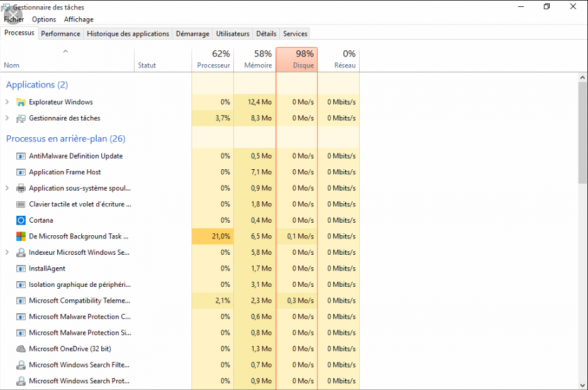
Task: Sort by Disque 98% column header
Action: 297,60
